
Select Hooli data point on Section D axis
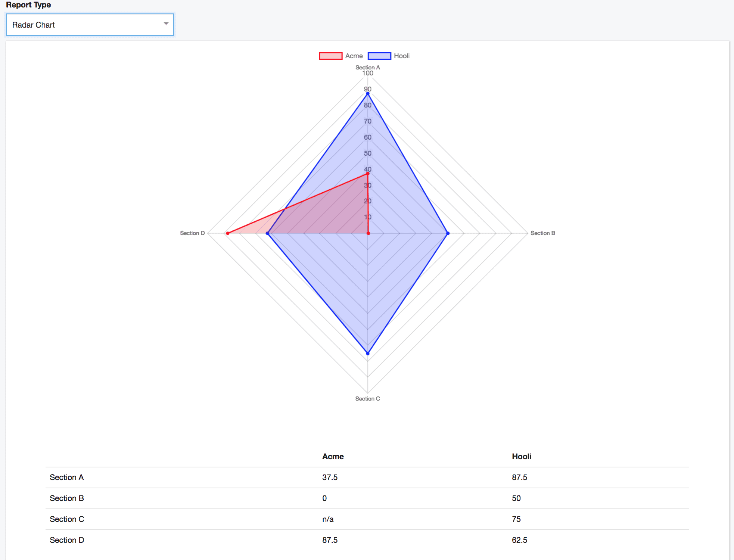[x=267, y=233]
